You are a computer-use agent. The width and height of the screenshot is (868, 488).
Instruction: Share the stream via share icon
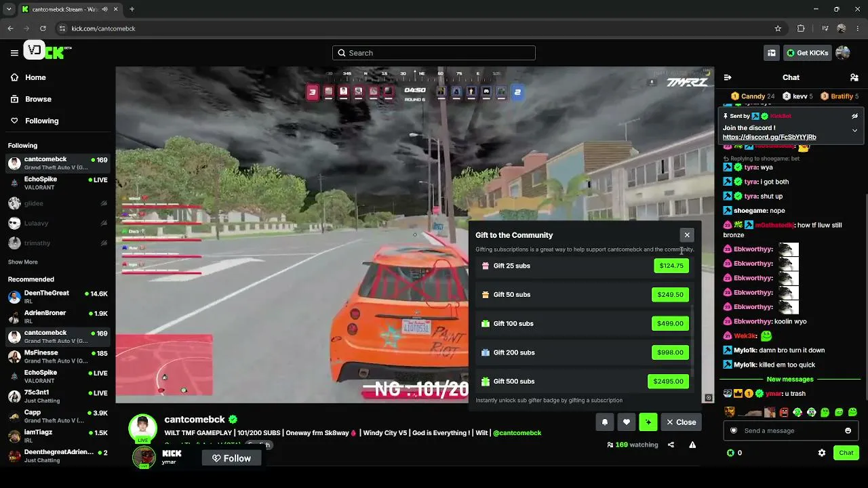coord(671,445)
